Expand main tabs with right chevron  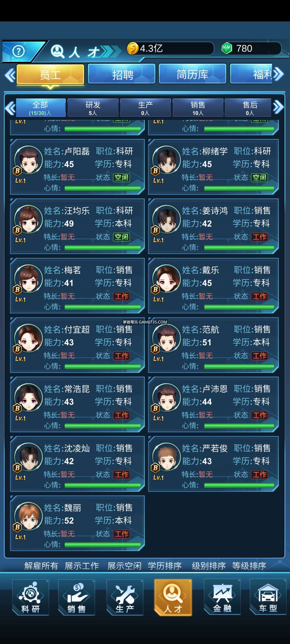[279, 74]
